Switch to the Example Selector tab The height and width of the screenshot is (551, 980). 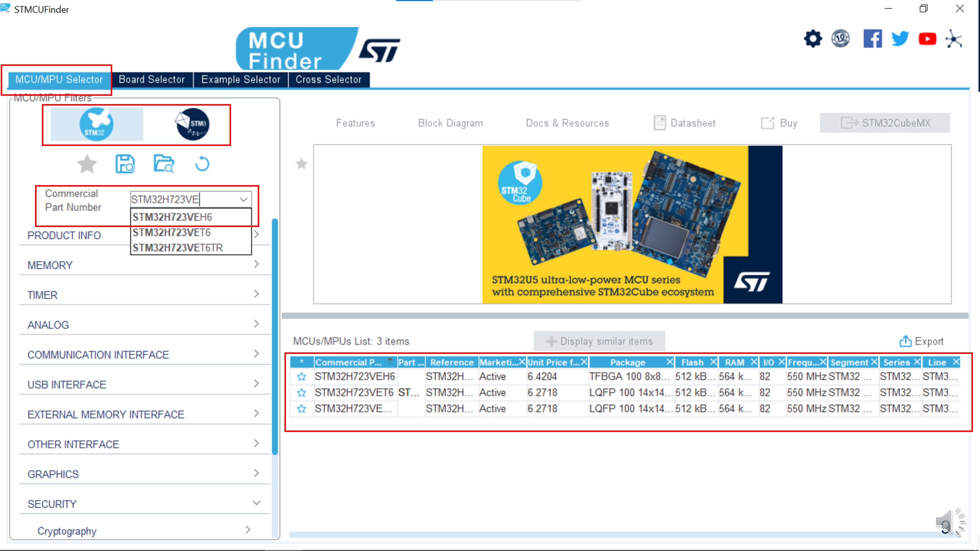(241, 80)
